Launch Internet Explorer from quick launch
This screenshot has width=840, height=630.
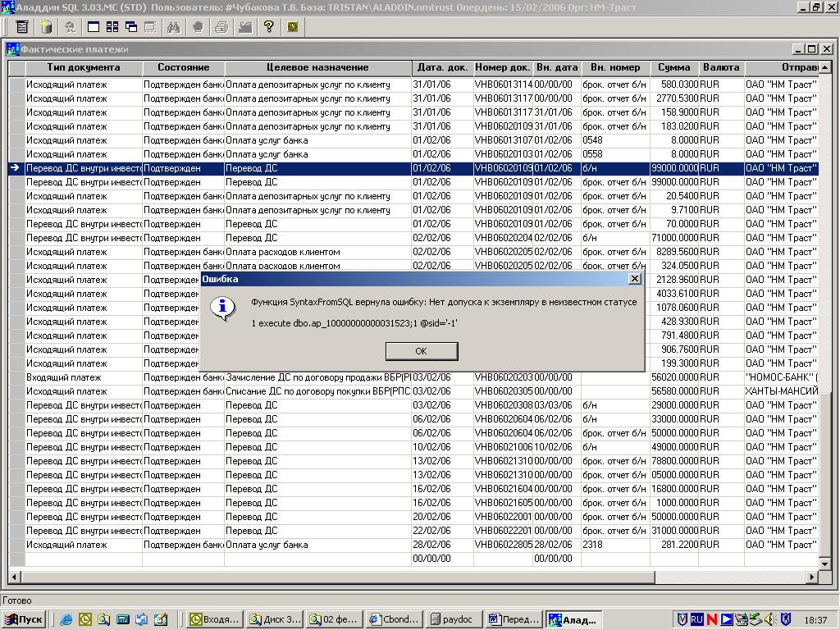(66, 619)
